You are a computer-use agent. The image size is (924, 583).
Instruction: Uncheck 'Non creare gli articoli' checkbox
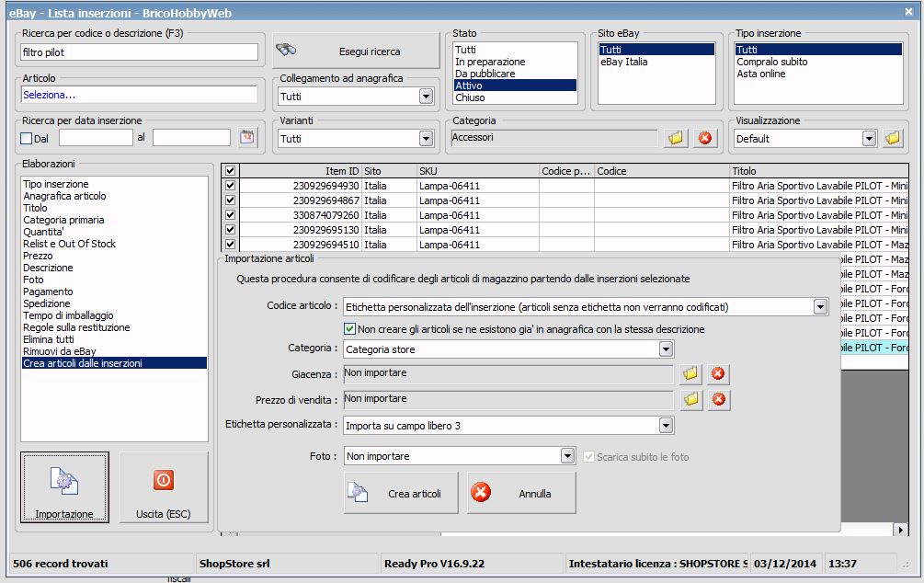pos(349,329)
